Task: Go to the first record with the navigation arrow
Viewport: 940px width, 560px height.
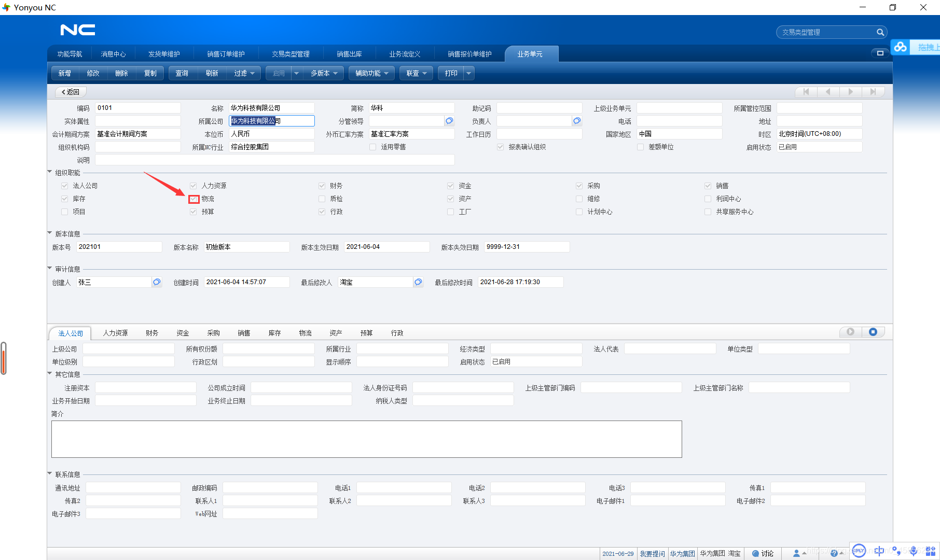Action: coord(806,92)
